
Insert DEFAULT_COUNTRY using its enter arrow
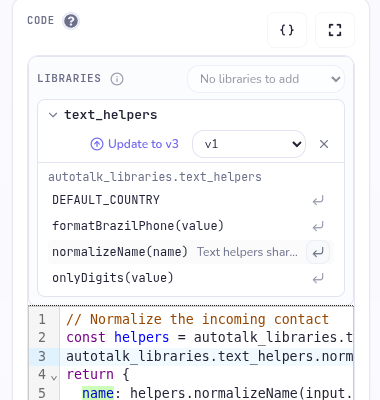tap(318, 200)
